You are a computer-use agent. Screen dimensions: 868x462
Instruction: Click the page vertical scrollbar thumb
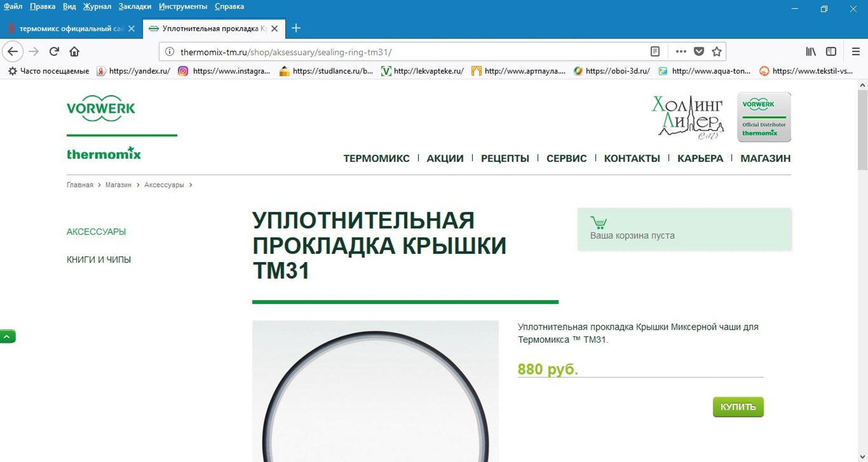pyautogui.click(x=862, y=130)
